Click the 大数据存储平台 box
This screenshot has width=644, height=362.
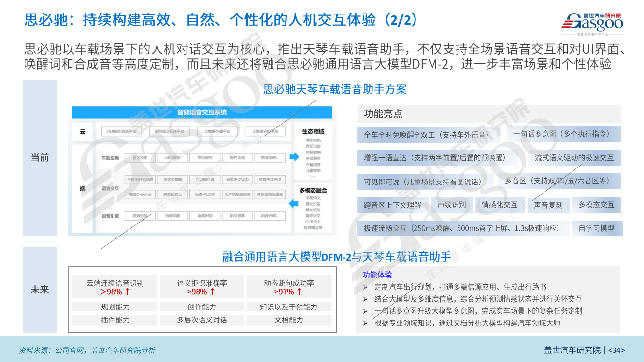[x=217, y=131]
